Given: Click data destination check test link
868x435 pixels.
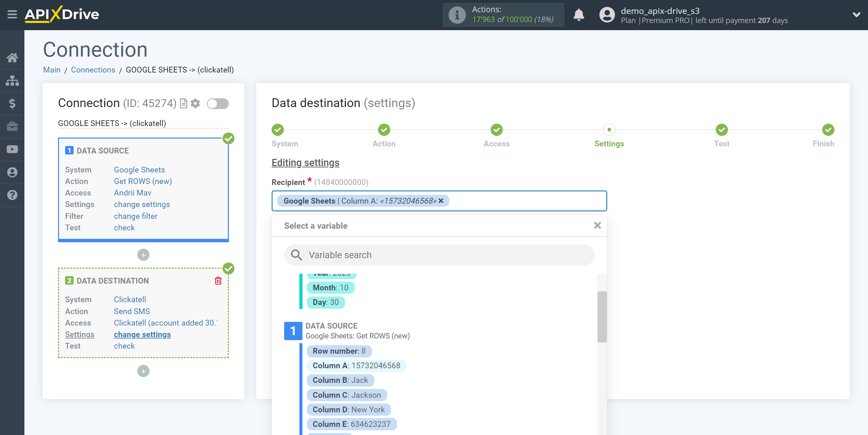Looking at the screenshot, I should tap(124, 346).
